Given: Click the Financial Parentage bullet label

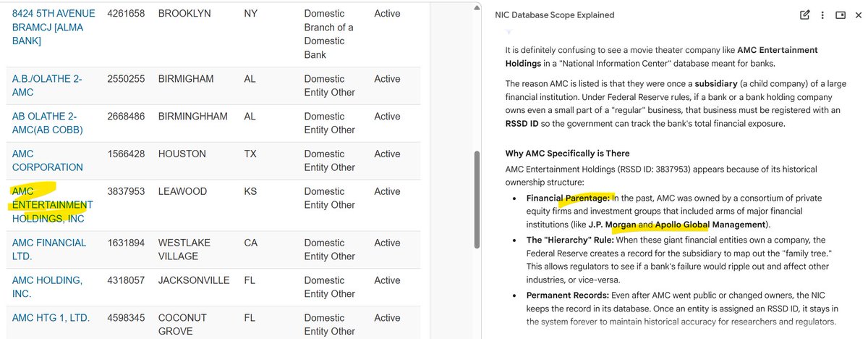Looking at the screenshot, I should pyautogui.click(x=569, y=198).
